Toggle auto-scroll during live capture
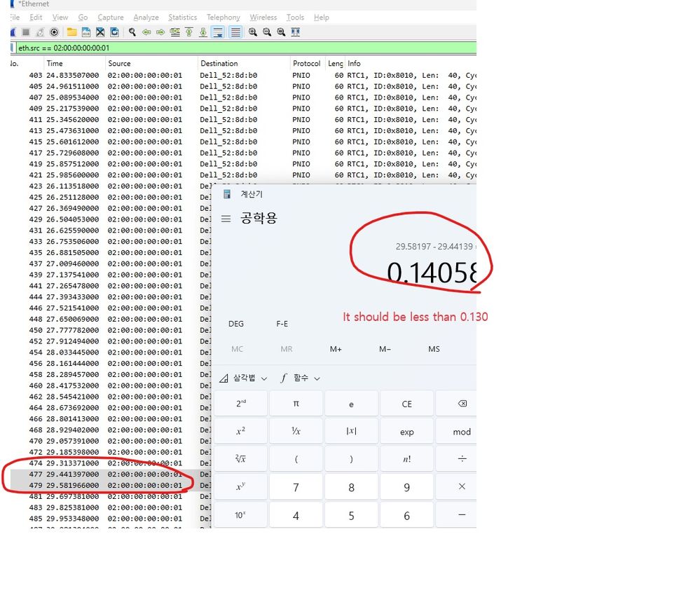This screenshot has height=616, width=700. pos(219,32)
